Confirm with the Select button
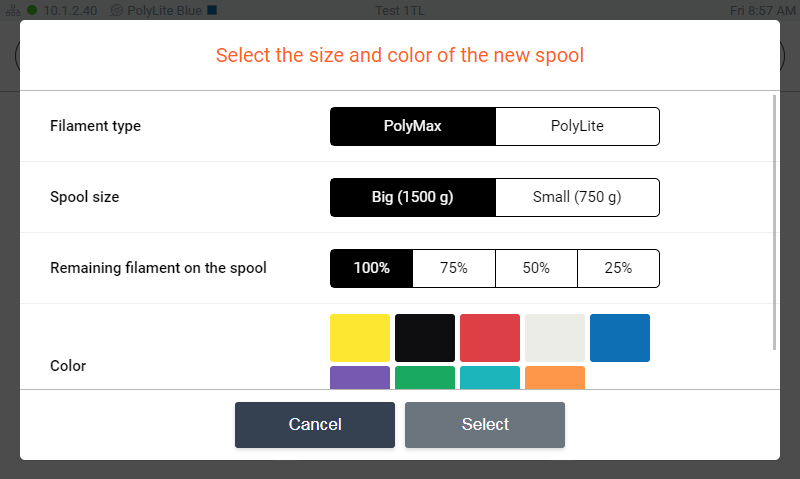Image resolution: width=800 pixels, height=479 pixels. [x=485, y=424]
